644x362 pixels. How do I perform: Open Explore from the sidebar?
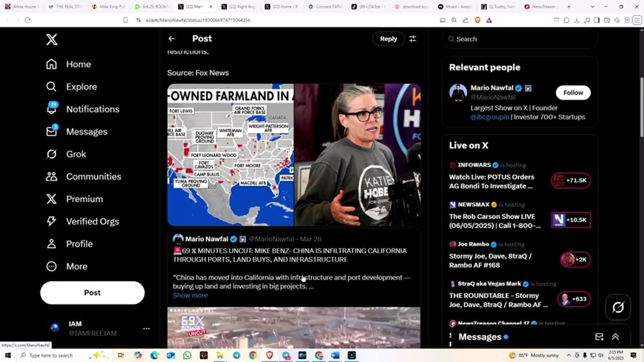click(x=71, y=86)
